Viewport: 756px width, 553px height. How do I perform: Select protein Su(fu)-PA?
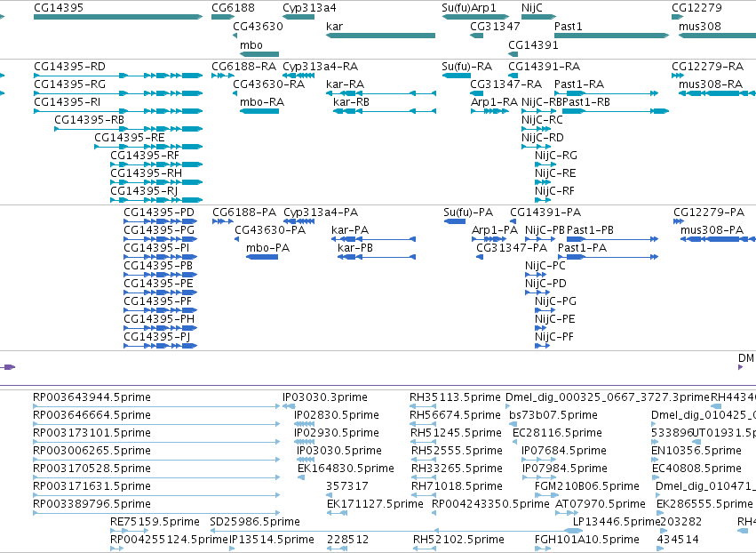(x=468, y=212)
